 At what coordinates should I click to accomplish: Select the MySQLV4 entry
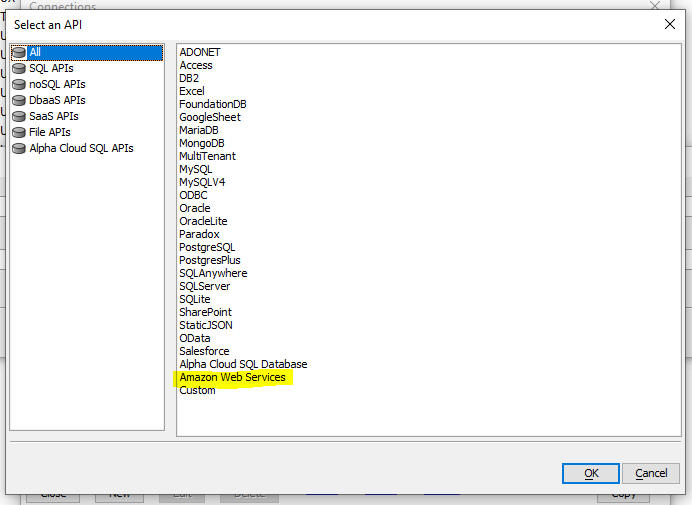click(x=202, y=182)
